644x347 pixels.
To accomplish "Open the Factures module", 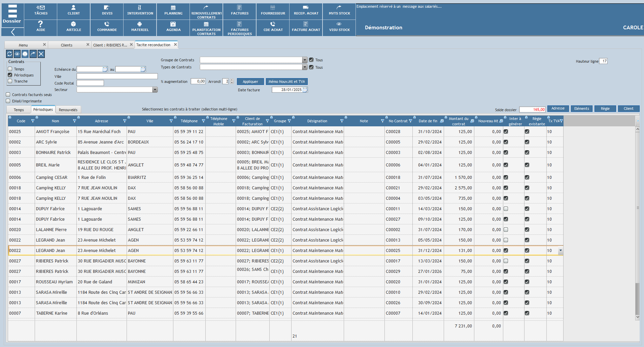I will [240, 11].
